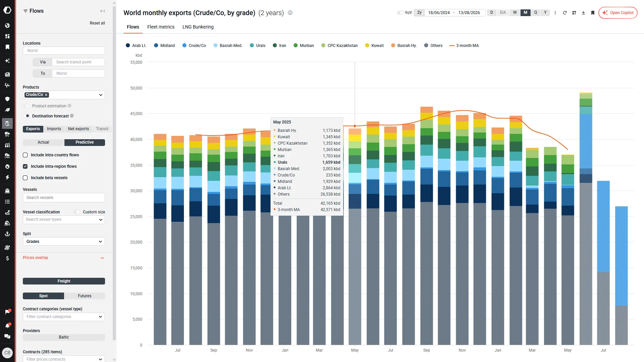Viewport: 644px width, 362px height.
Task: Toggle the Destination forecast switch
Action: (x=26, y=116)
